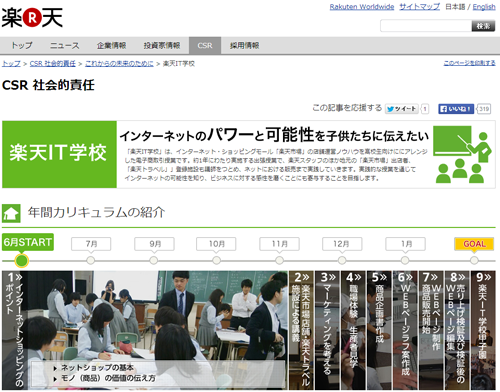Click the site search input field
Image resolution: width=500 pixels, height=392 pixels.
[x=426, y=26]
